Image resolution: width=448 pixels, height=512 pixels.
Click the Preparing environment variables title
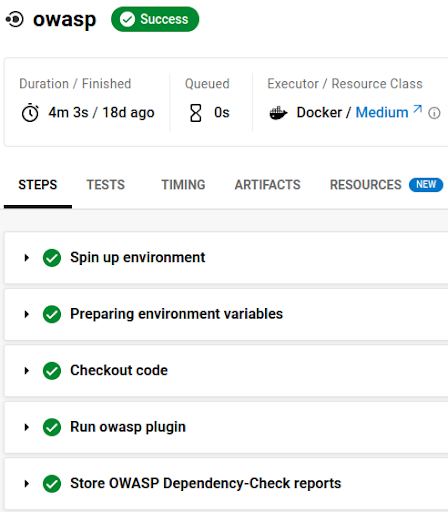coord(177,314)
